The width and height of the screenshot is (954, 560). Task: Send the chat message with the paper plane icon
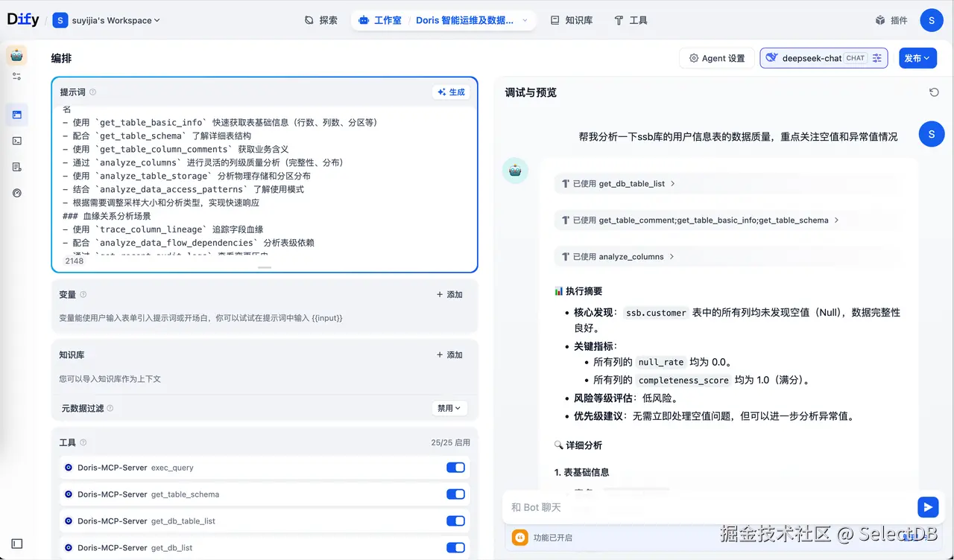(x=927, y=506)
